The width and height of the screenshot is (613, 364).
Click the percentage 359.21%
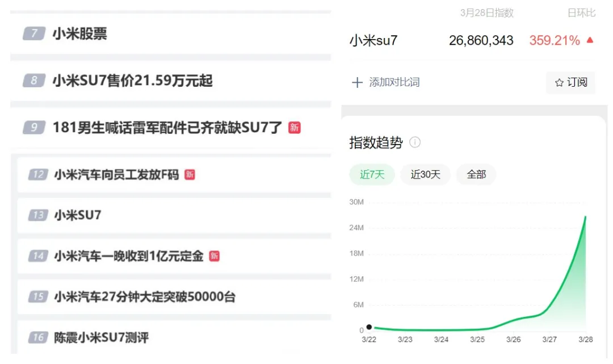click(555, 41)
